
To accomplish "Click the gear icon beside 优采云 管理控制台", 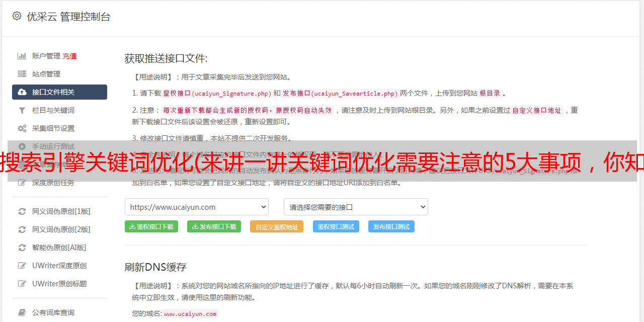I will (17, 16).
